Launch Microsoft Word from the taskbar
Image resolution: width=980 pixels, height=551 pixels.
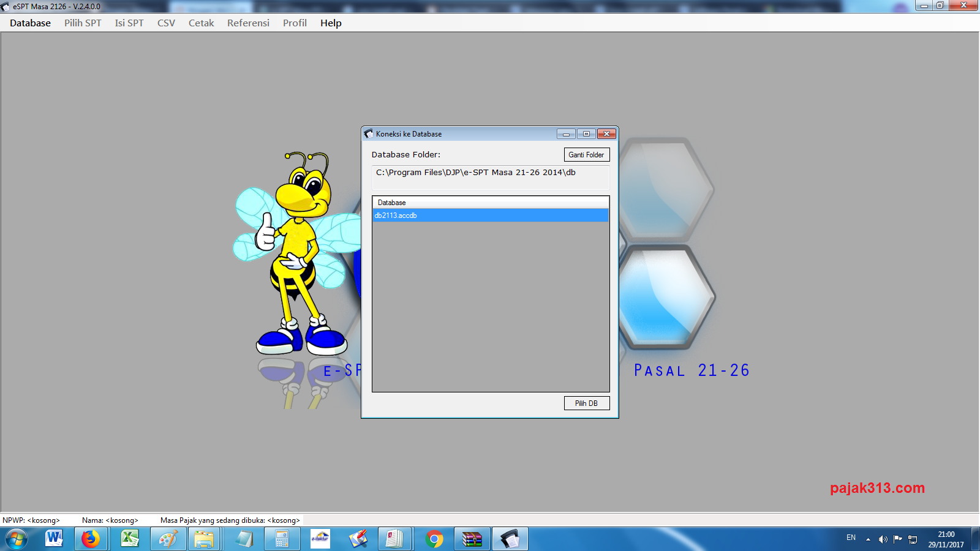pos(54,539)
